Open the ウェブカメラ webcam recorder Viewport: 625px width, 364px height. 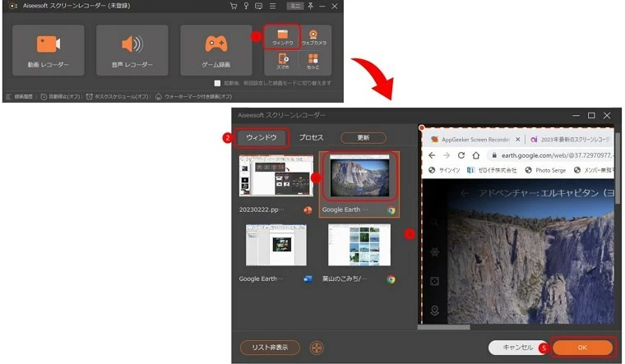[x=313, y=37]
